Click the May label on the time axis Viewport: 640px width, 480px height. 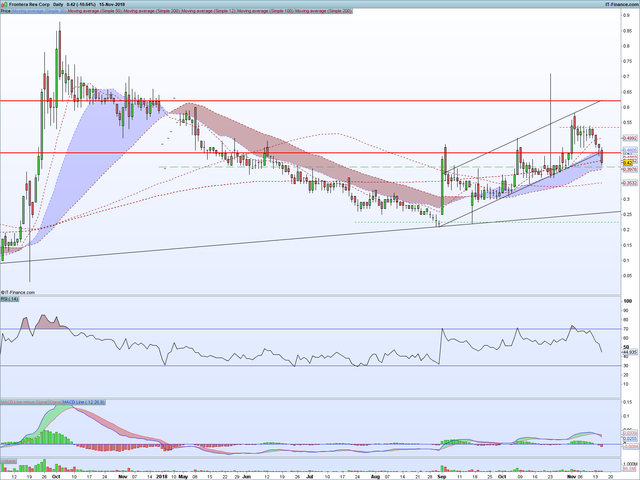click(183, 476)
